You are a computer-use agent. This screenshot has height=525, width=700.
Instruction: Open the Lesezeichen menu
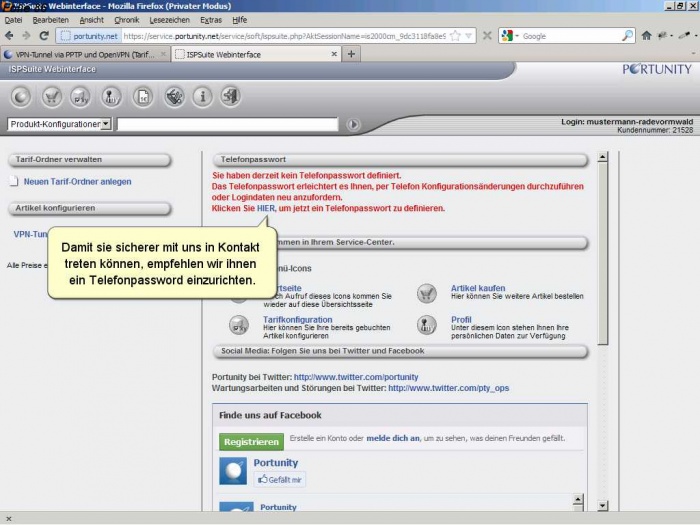(x=169, y=19)
